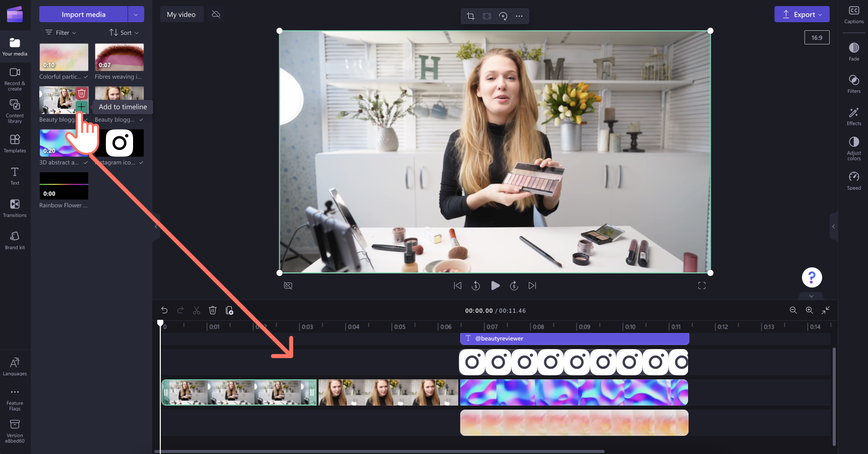Image resolution: width=868 pixels, height=454 pixels.
Task: Play the video preview
Action: point(495,286)
